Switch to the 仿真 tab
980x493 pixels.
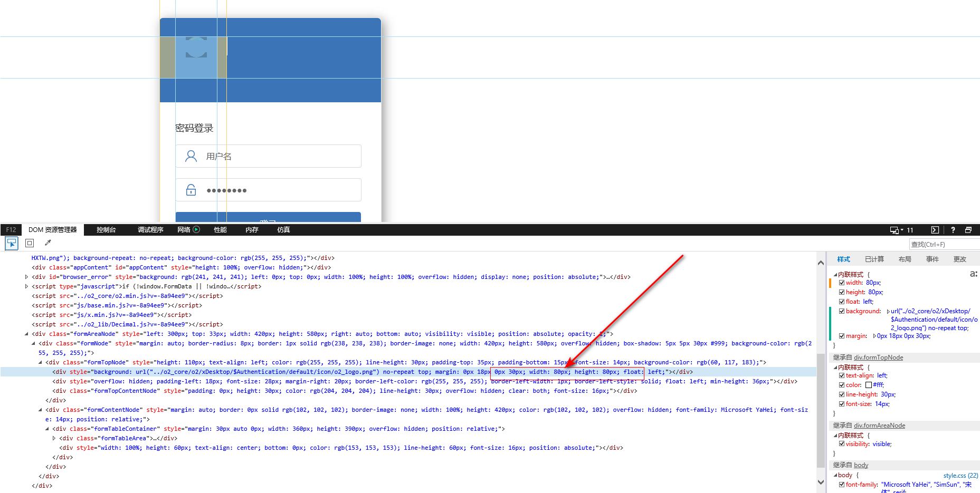(283, 230)
